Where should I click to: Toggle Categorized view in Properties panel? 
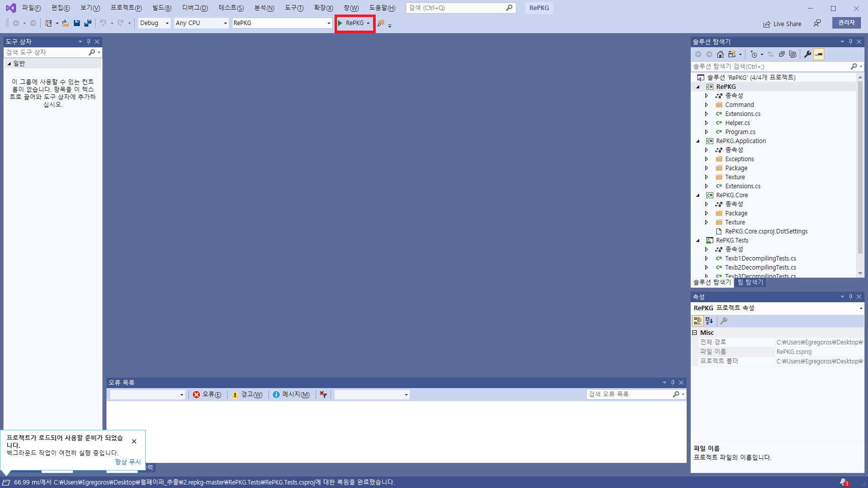point(698,321)
